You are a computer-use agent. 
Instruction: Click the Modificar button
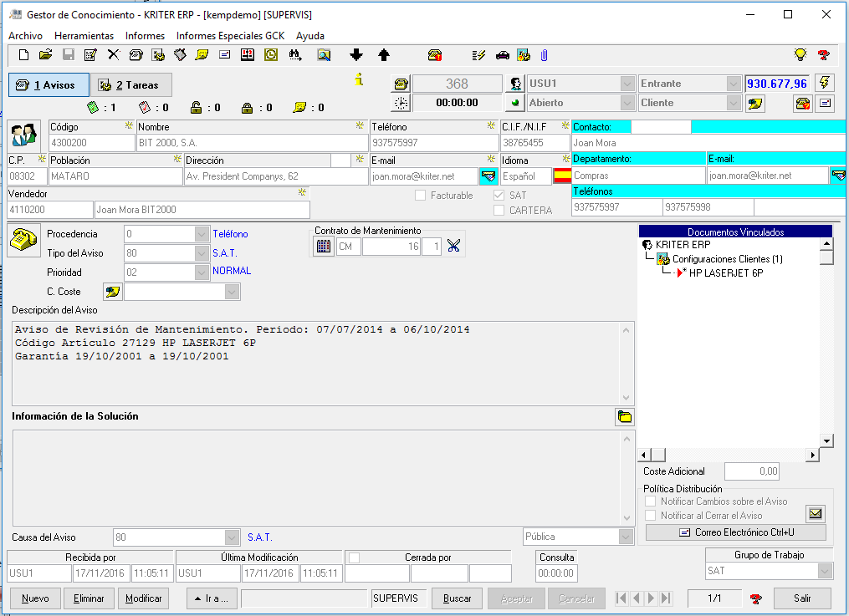coord(144,598)
